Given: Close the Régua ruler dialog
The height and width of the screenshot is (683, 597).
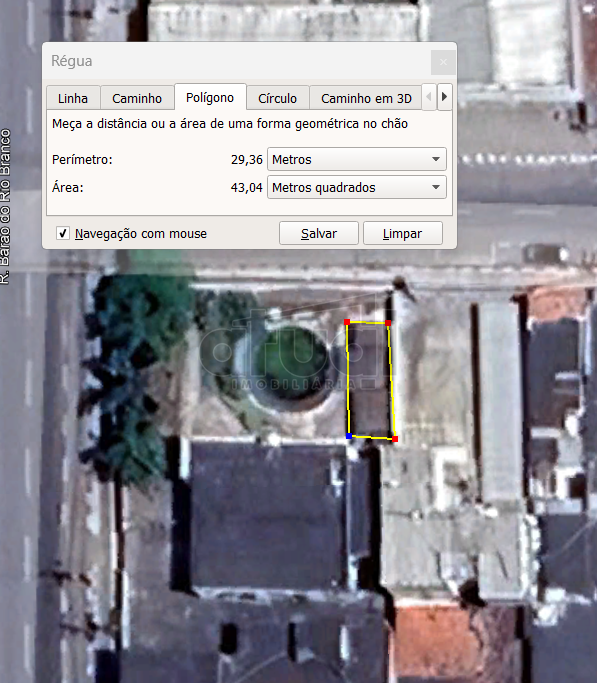Looking at the screenshot, I should (443, 62).
